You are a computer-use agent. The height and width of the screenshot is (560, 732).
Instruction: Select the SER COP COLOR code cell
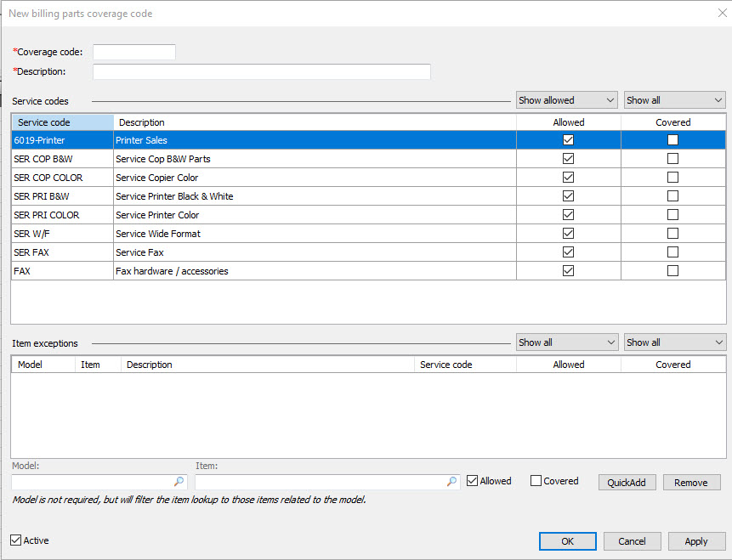pos(63,178)
